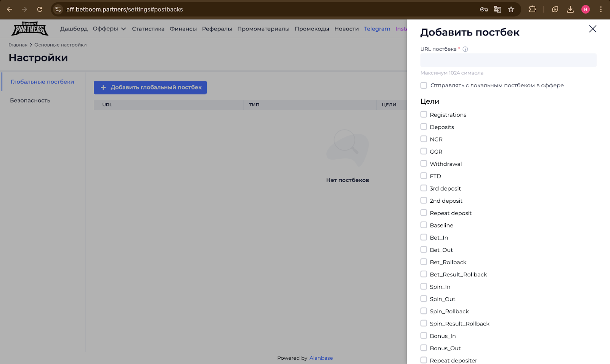
Task: Click the ЦЕЛИ column header
Action: point(389,105)
